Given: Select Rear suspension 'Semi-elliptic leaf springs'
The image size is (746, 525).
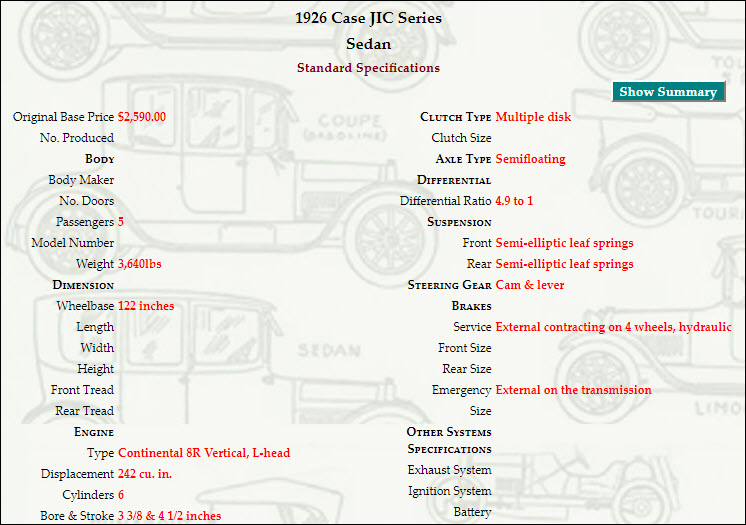Looking at the screenshot, I should click(564, 264).
